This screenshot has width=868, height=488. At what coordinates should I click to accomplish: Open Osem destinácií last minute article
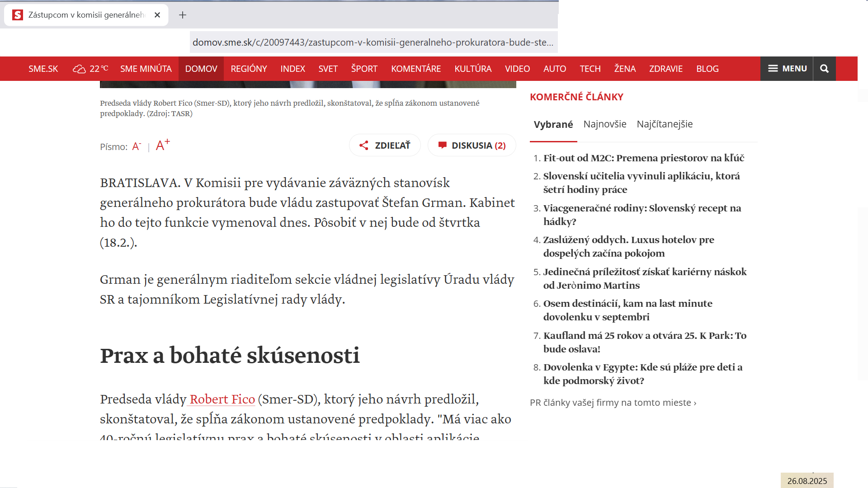point(627,310)
